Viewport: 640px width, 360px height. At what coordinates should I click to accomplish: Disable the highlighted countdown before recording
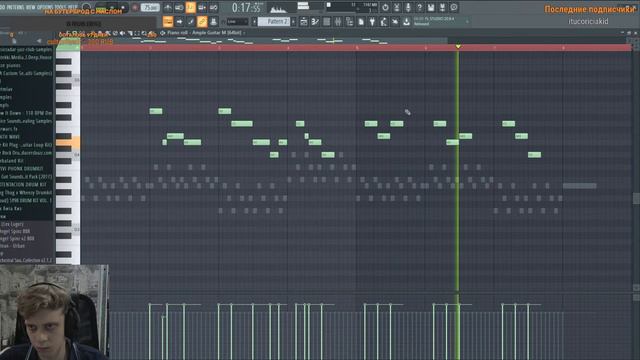coord(191,7)
